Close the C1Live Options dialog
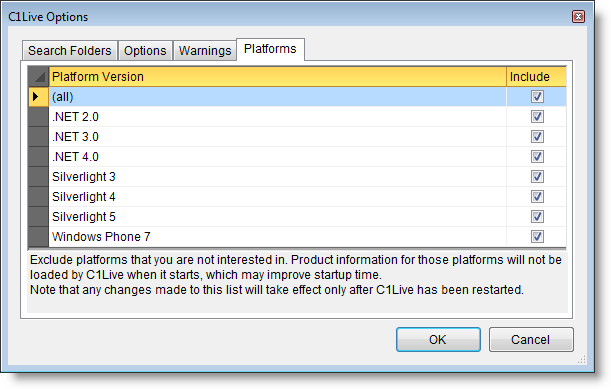 [578, 17]
